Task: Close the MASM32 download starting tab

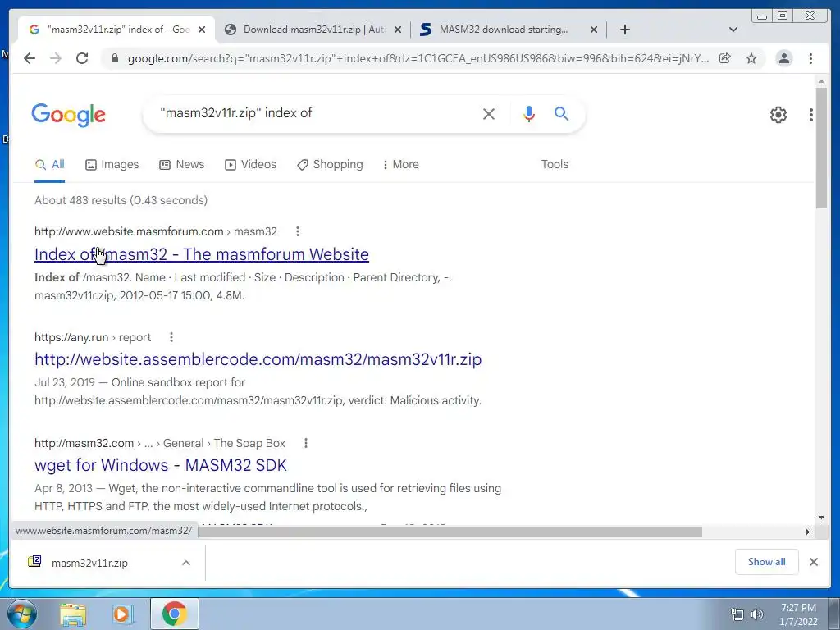Action: click(x=594, y=30)
